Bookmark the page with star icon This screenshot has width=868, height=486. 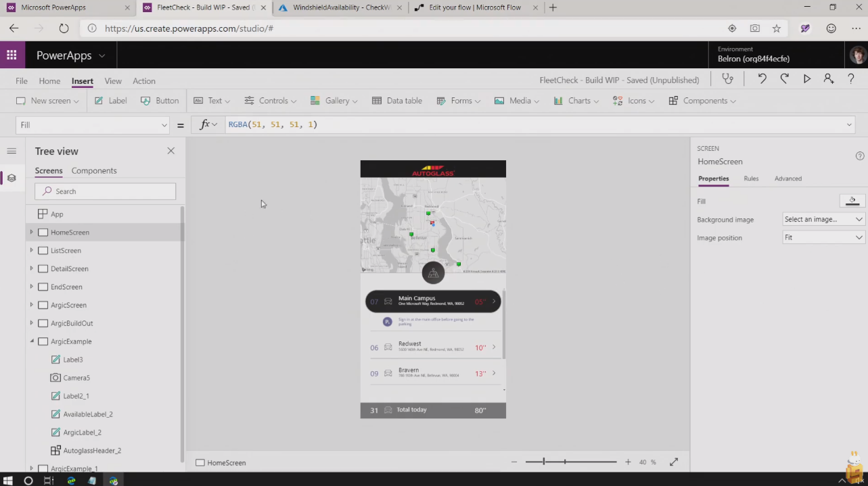[x=777, y=28]
